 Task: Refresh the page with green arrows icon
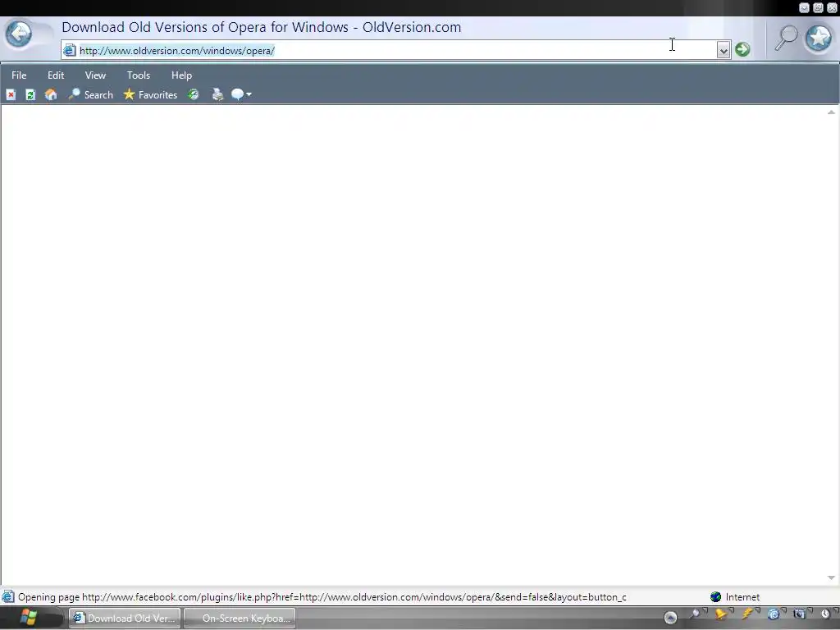30,95
